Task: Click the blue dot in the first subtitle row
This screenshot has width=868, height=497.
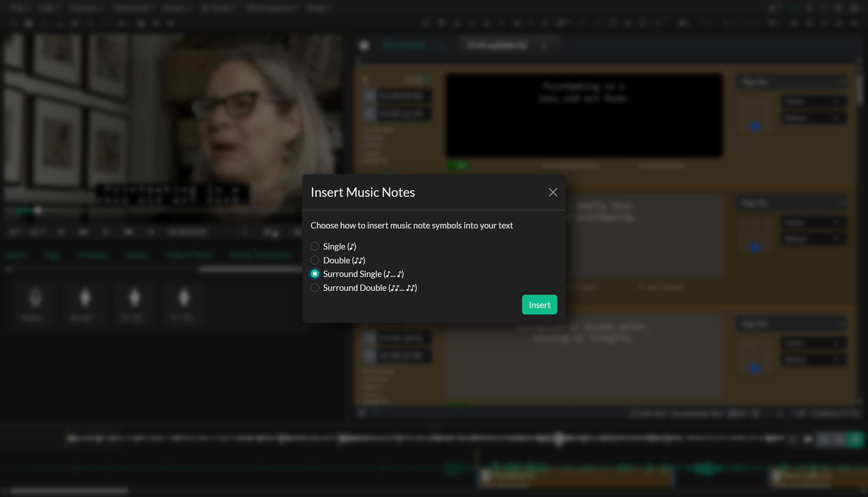Action: (x=755, y=126)
